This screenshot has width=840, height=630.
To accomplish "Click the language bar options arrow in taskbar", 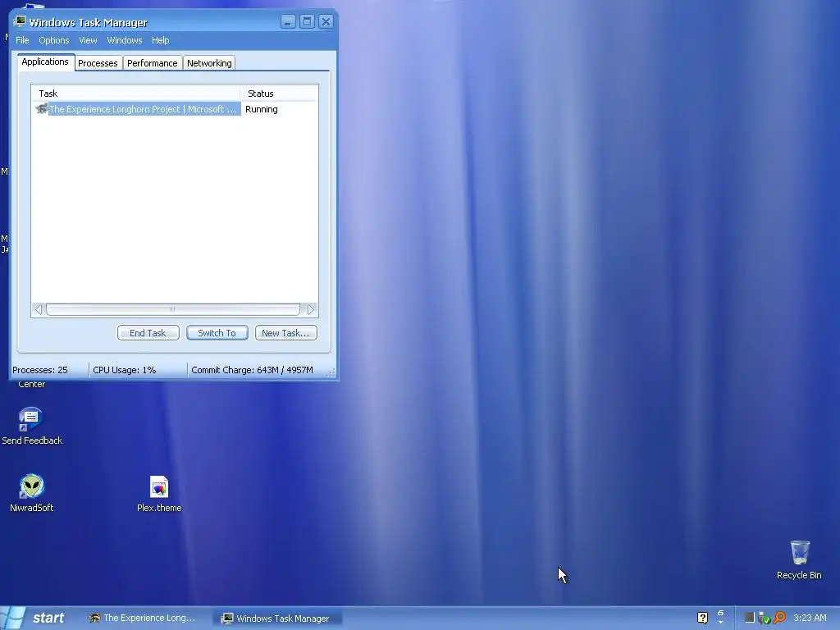I will click(720, 622).
